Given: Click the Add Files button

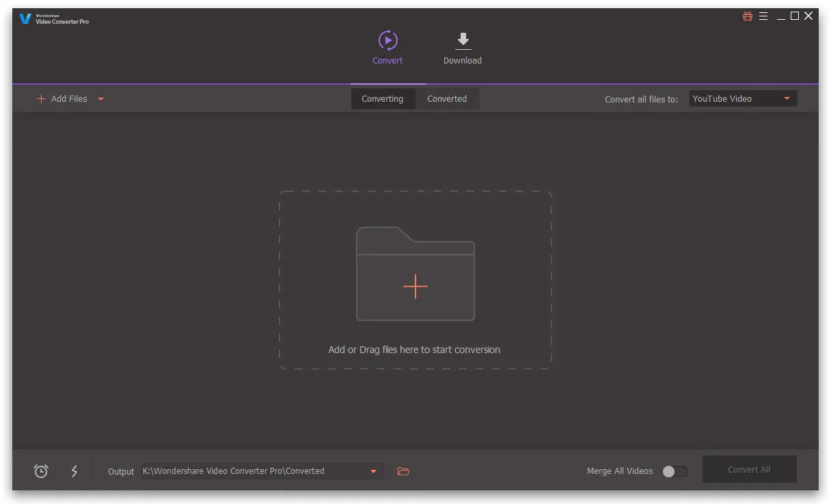Looking at the screenshot, I should point(62,99).
